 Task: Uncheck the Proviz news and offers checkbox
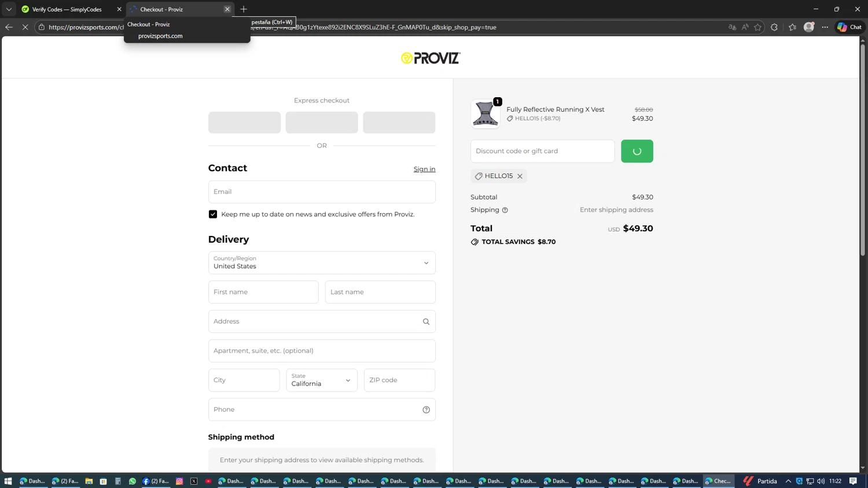[x=213, y=214]
